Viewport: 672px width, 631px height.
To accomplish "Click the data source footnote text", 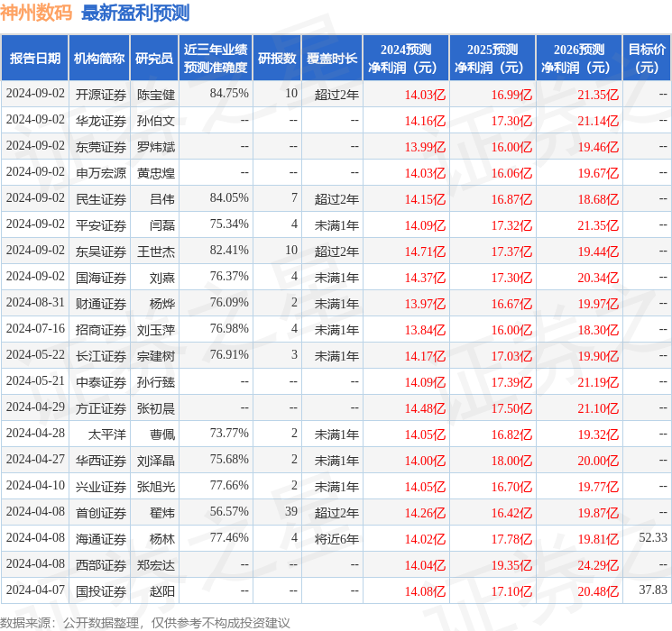I will (145, 622).
